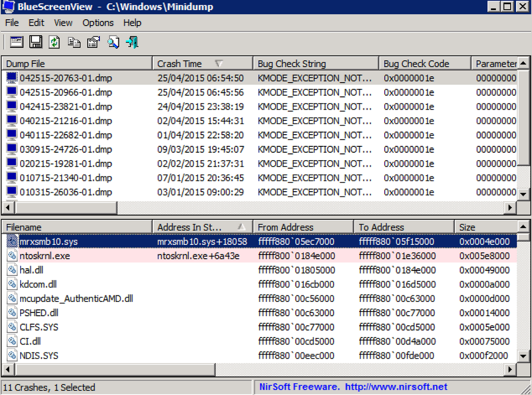Image resolution: width=532 pixels, height=395 pixels.
Task: Click the upper pane horizontal scroll left arrow
Action: coord(8,207)
